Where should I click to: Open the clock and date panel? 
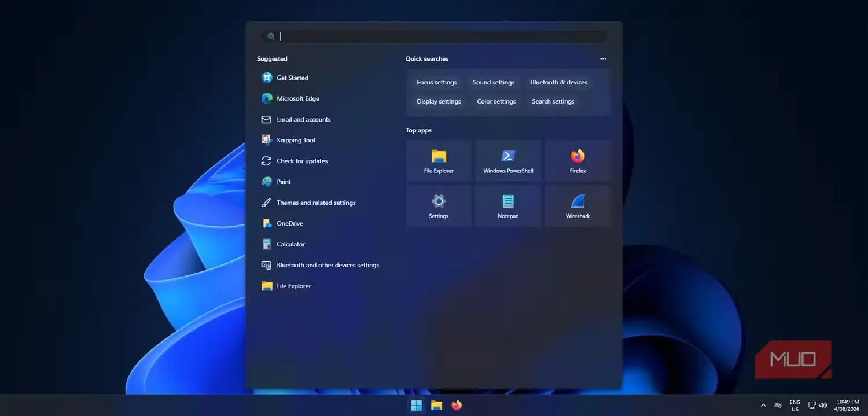tap(848, 406)
